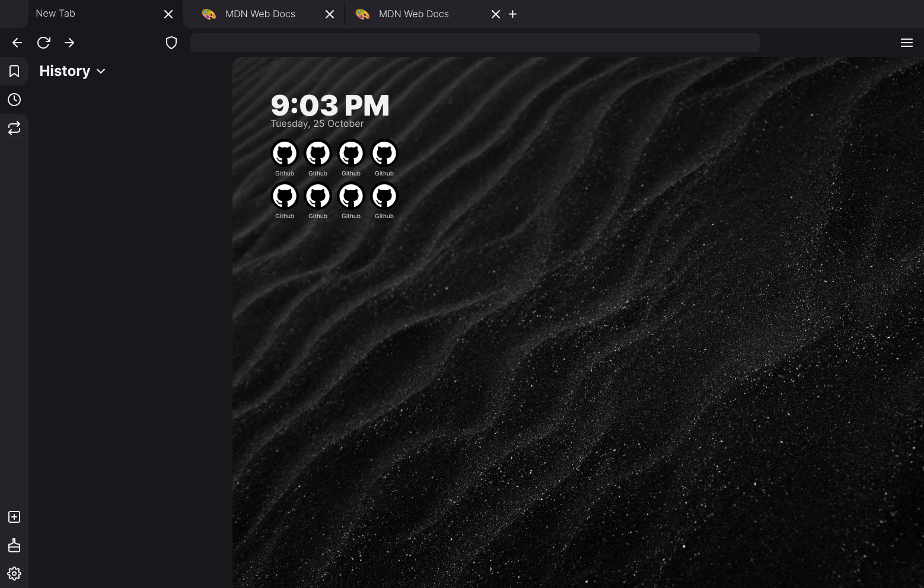Click the sync/tabs loop icon in sidebar
The image size is (924, 588).
14,128
